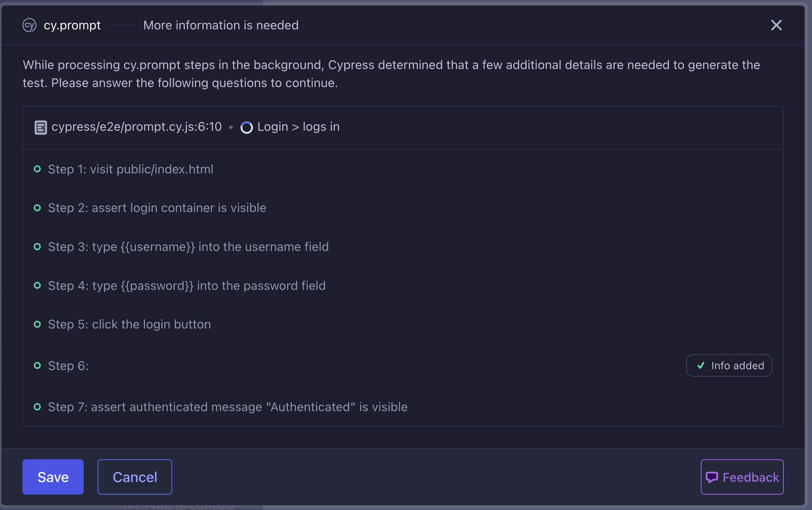
Task: Click the loading spinner beside Login
Action: pos(246,127)
